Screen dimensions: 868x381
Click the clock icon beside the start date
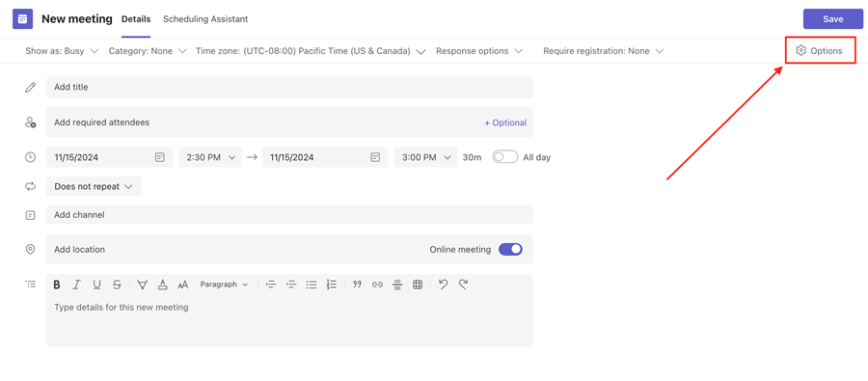31,157
